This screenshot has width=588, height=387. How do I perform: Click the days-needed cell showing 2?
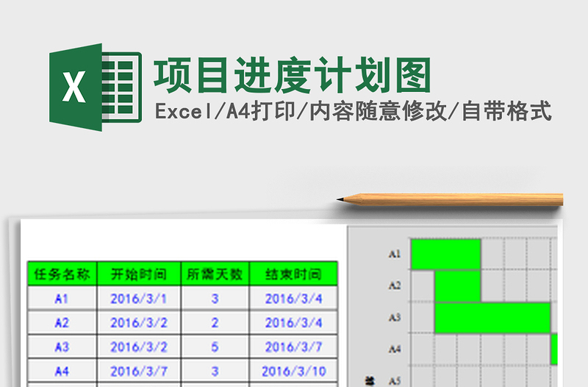(x=215, y=322)
